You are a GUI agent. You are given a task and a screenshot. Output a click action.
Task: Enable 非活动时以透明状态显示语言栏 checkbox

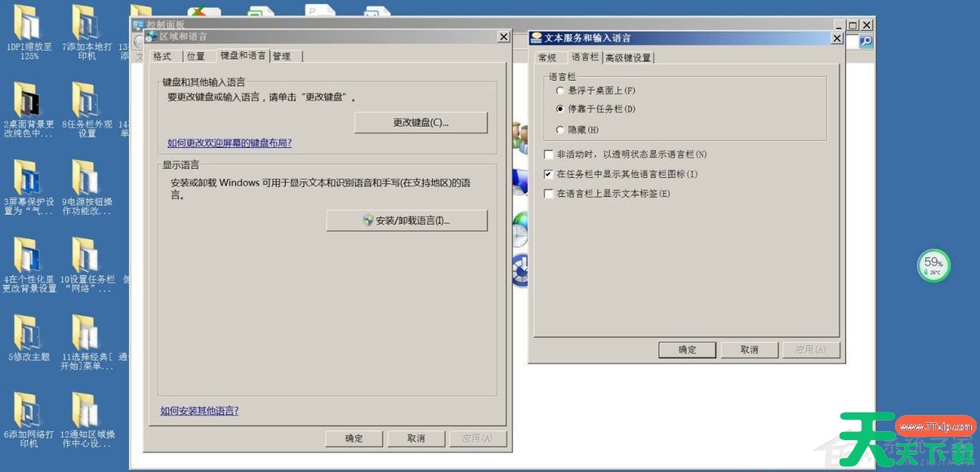pyautogui.click(x=549, y=154)
